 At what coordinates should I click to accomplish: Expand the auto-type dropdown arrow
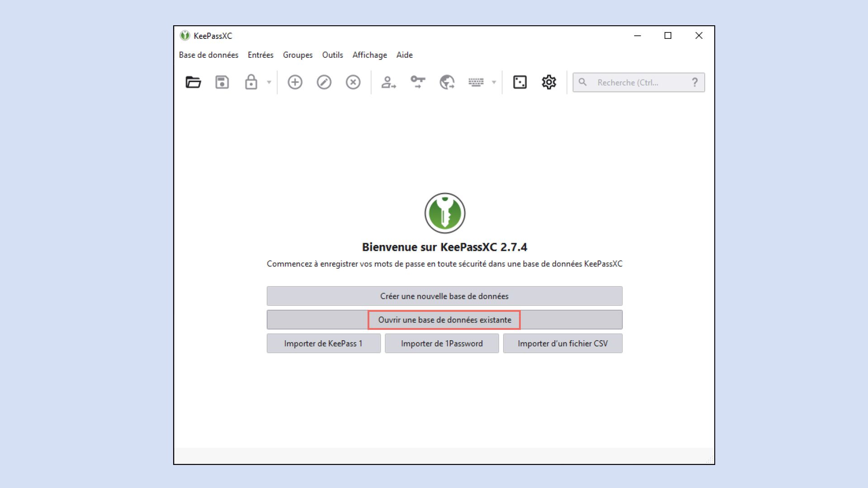493,83
